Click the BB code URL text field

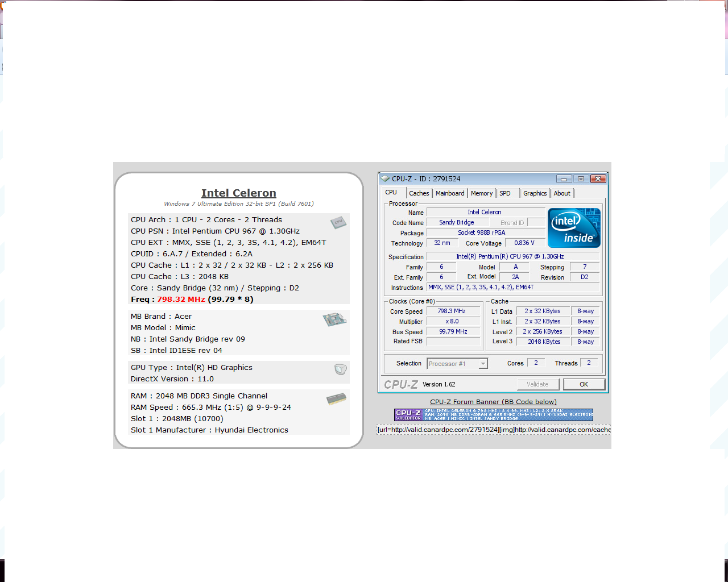[x=494, y=430]
